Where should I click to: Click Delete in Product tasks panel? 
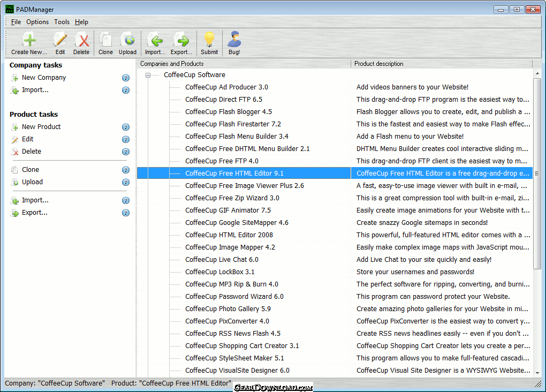point(32,152)
